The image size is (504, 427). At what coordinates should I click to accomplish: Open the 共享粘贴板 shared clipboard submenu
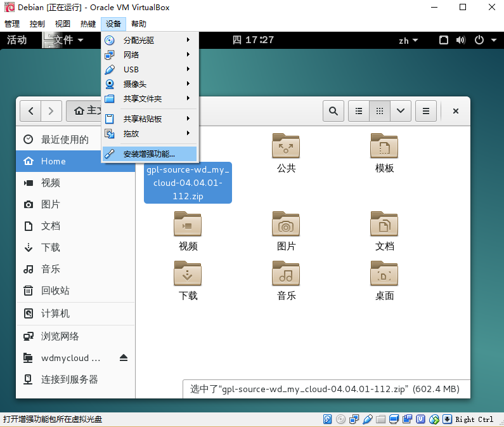click(150, 119)
